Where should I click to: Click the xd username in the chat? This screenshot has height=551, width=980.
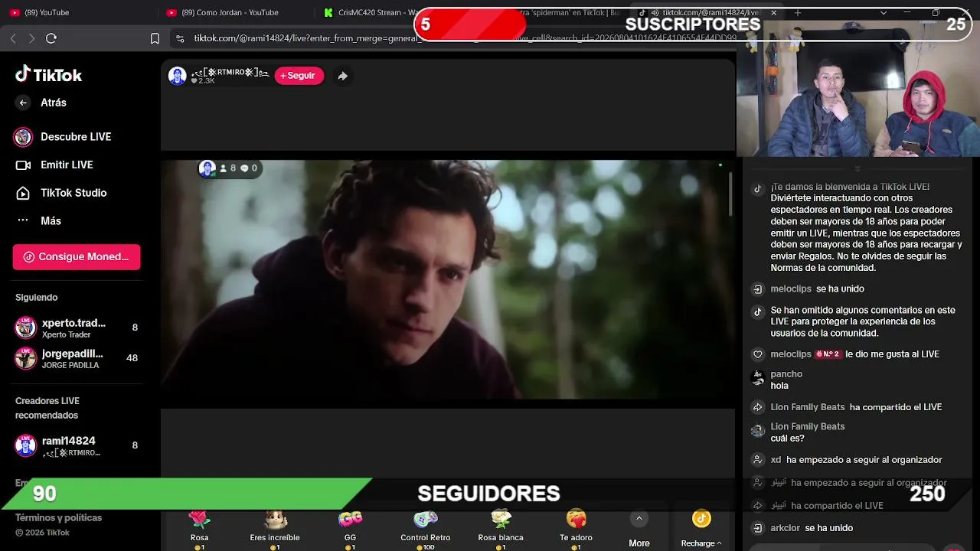[x=776, y=460]
